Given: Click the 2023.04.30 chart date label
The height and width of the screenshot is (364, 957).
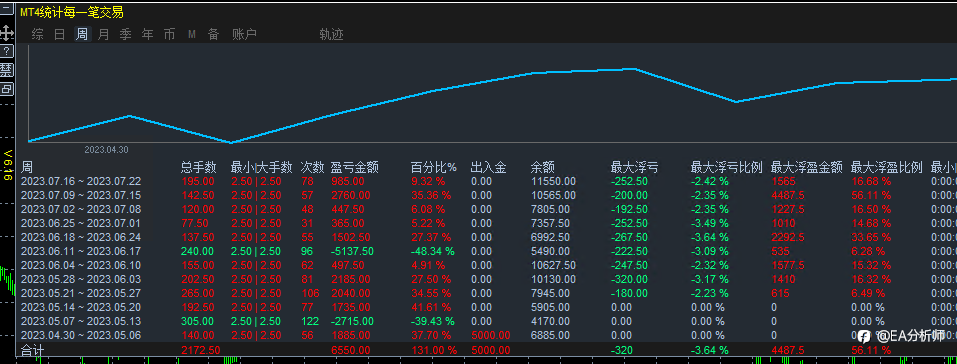Looking at the screenshot, I should 106,150.
